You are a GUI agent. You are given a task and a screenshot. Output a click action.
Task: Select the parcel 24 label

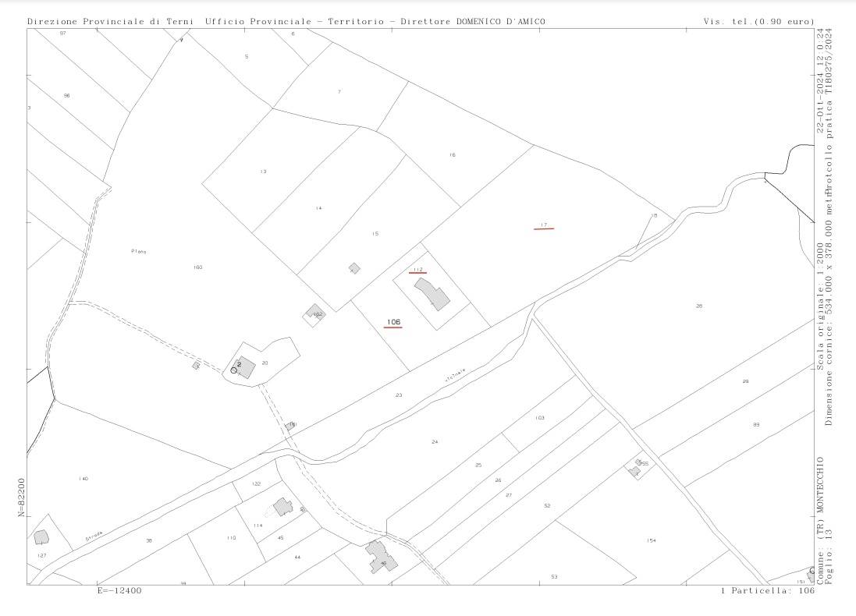pyautogui.click(x=435, y=442)
